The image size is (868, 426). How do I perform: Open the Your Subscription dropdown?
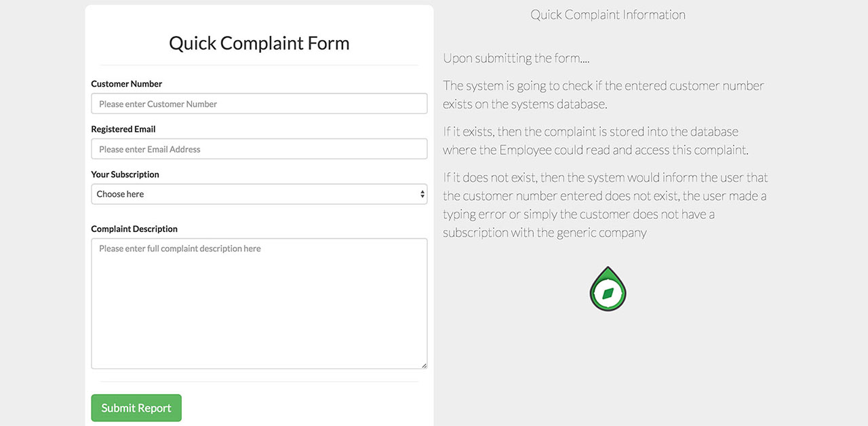point(259,194)
